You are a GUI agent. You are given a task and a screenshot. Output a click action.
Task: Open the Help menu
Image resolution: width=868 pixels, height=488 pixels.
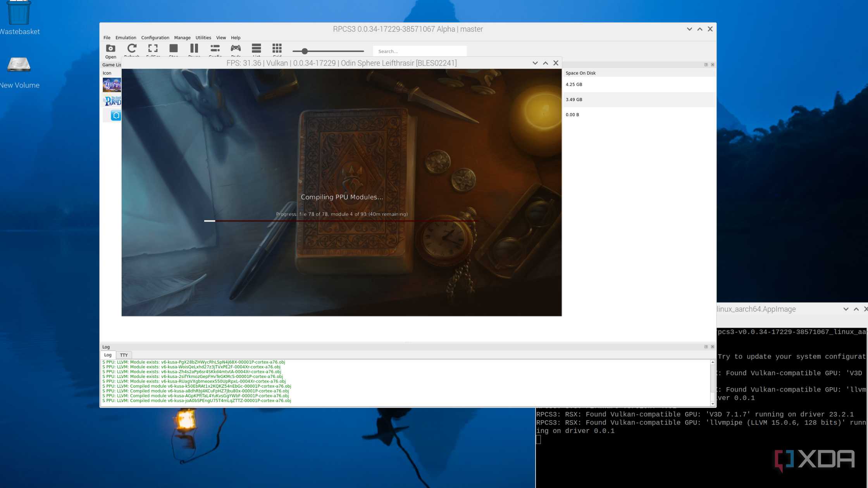[236, 38]
